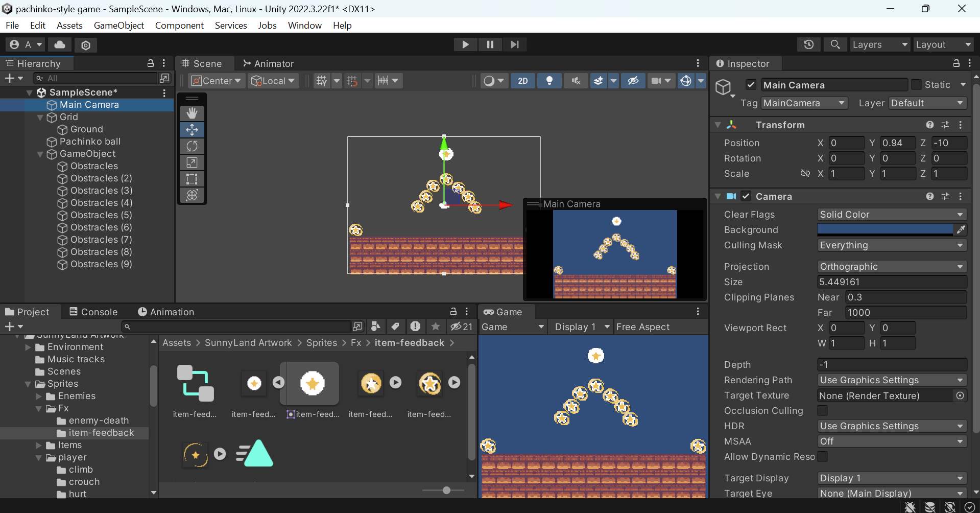Open the camera Background color picker
Image resolution: width=980 pixels, height=513 pixels.
point(883,229)
